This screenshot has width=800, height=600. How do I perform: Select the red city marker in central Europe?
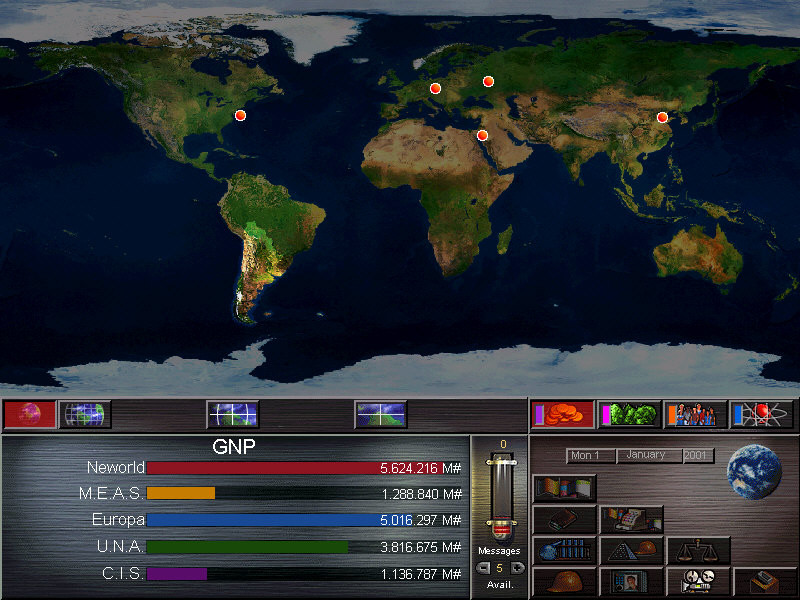point(435,88)
